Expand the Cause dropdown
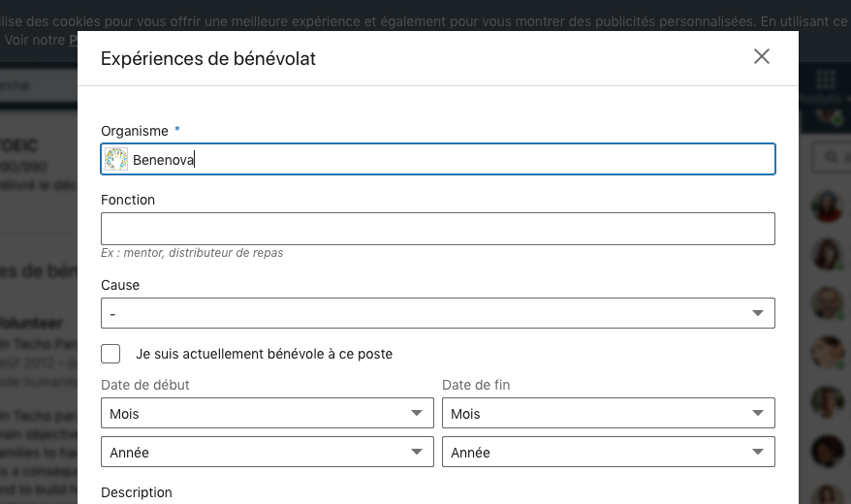The height and width of the screenshot is (504, 851). 438,313
